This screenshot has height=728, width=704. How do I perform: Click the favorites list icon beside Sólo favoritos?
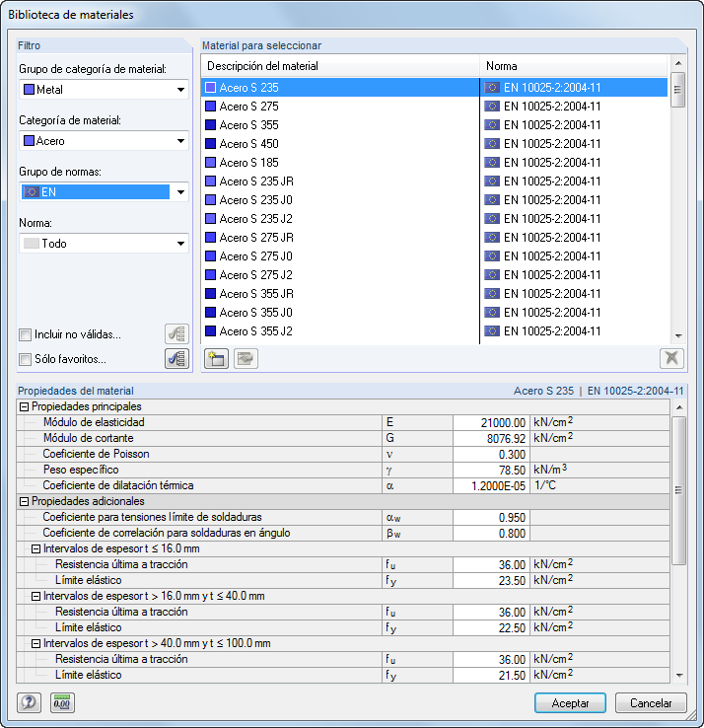click(176, 358)
